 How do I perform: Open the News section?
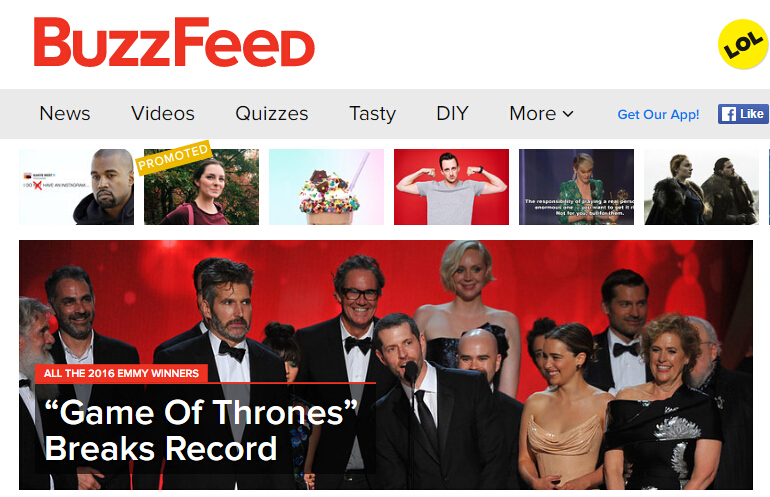tap(65, 113)
